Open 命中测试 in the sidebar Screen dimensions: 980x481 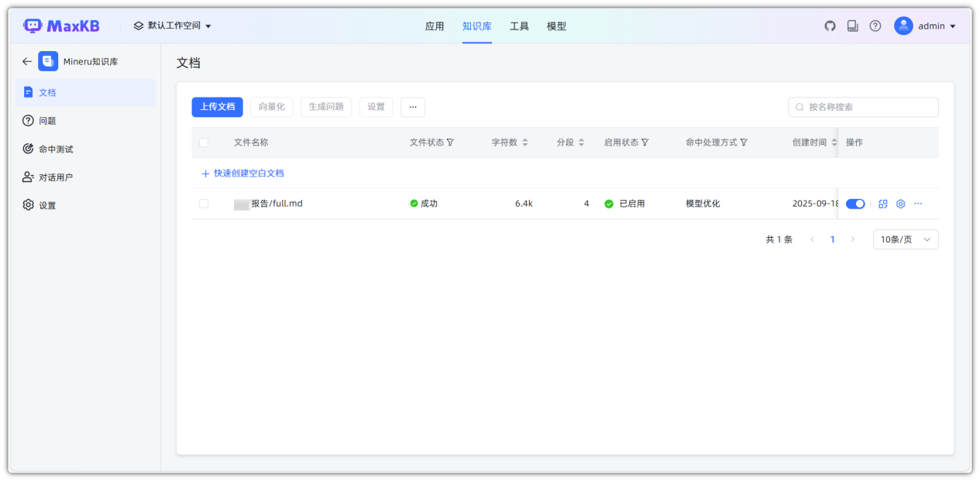(x=56, y=149)
